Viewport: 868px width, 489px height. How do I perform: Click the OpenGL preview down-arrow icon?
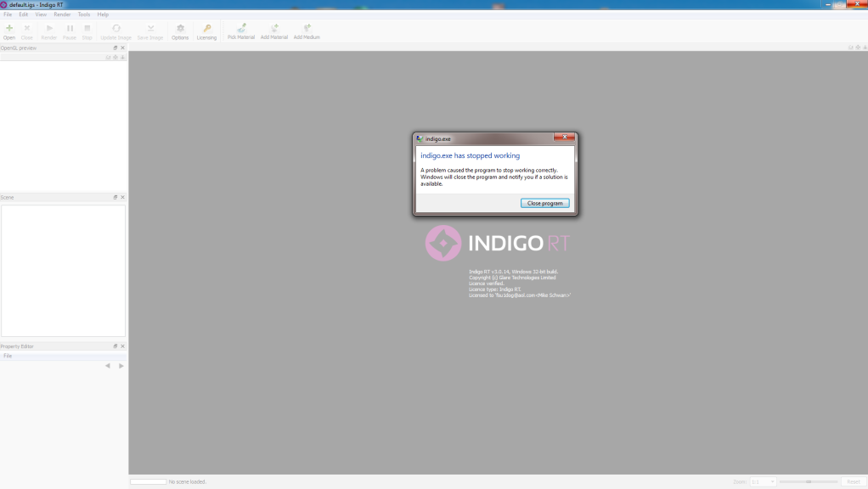pos(123,58)
